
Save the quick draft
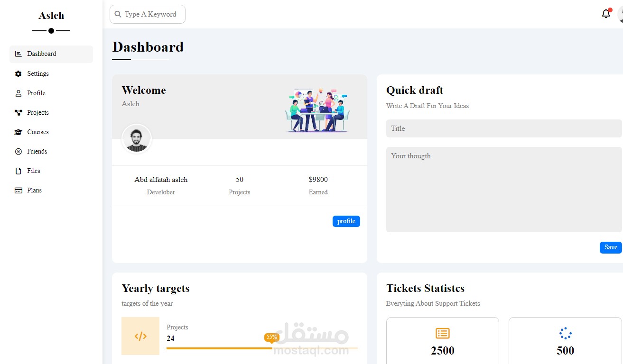tap(610, 247)
